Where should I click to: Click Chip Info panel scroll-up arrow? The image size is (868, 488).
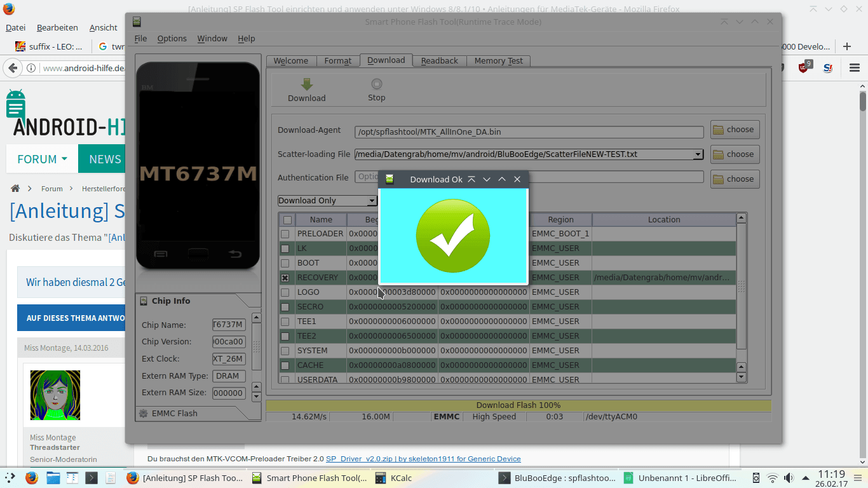(x=257, y=317)
